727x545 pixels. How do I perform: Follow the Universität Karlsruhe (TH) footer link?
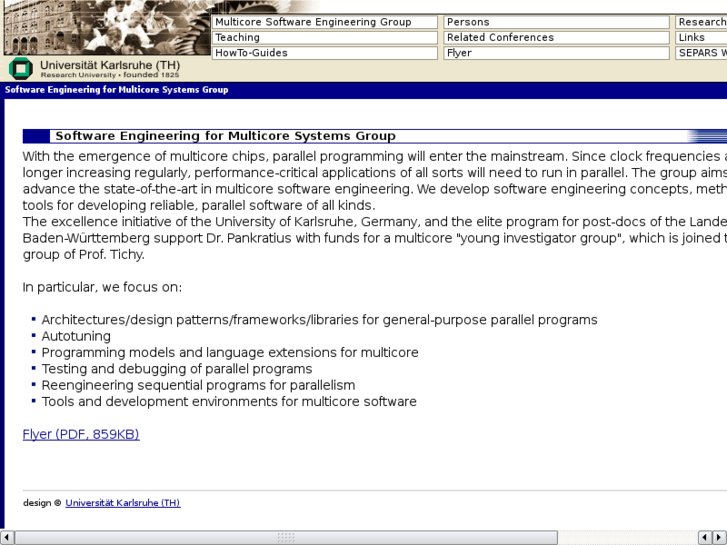pyautogui.click(x=123, y=503)
